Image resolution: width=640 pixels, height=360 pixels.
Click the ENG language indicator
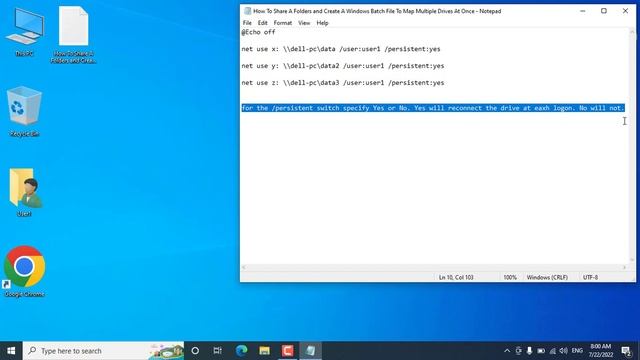point(577,351)
